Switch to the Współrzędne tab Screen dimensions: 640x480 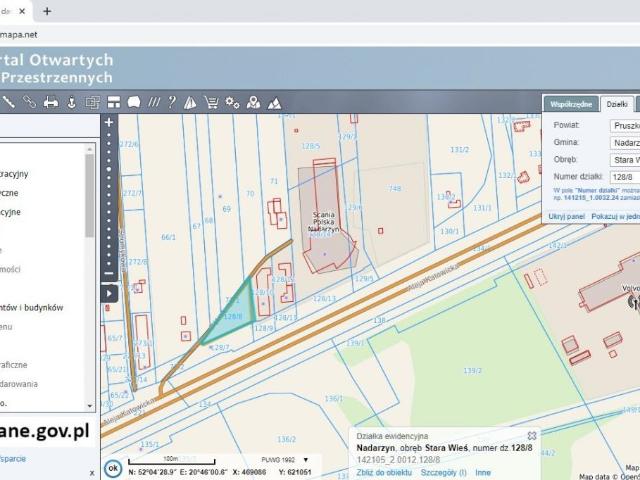(570, 103)
